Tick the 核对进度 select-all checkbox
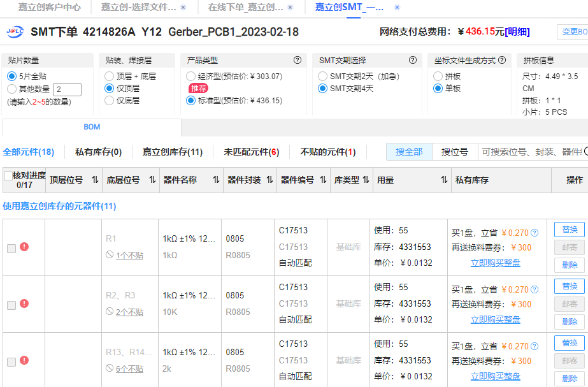 point(8,176)
